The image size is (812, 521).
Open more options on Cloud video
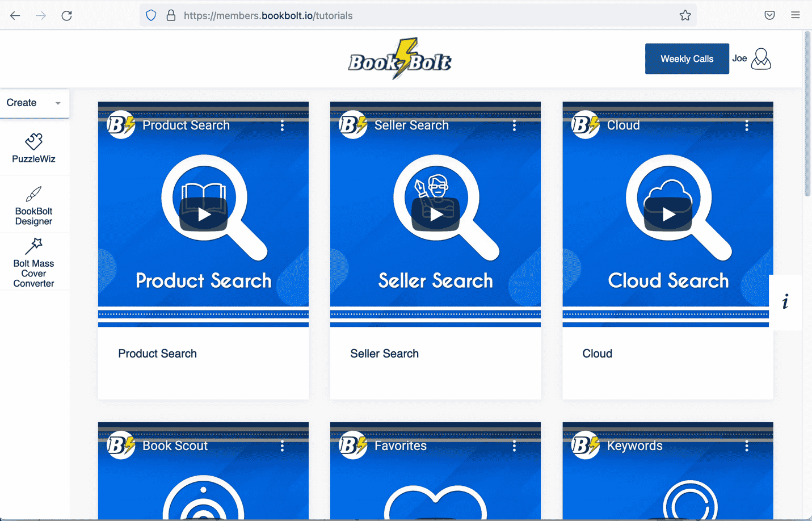click(747, 125)
